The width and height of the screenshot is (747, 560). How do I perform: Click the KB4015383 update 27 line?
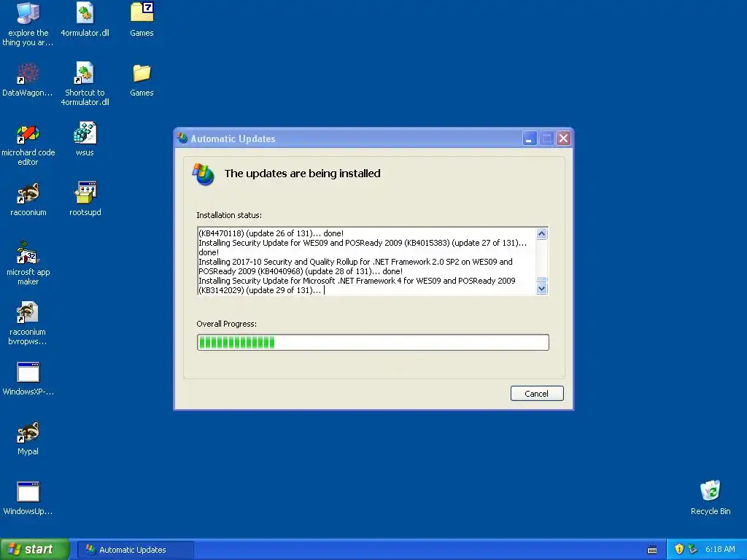click(x=363, y=243)
